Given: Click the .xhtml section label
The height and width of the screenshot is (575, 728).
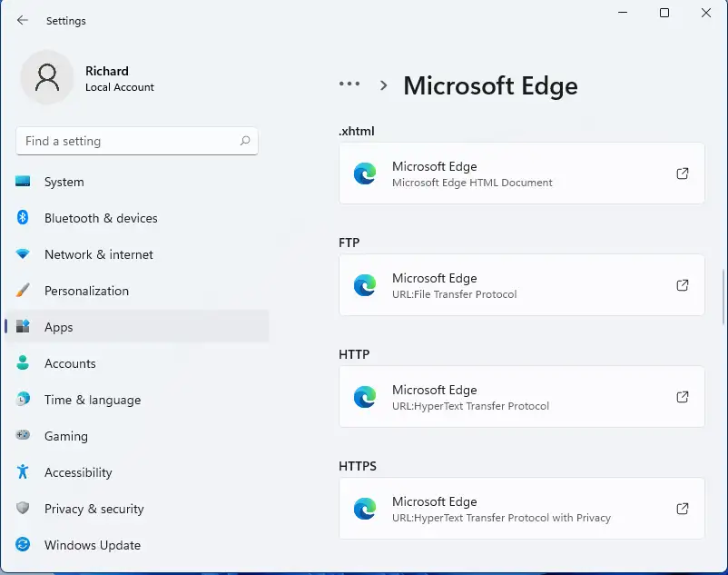Looking at the screenshot, I should pyautogui.click(x=356, y=131).
